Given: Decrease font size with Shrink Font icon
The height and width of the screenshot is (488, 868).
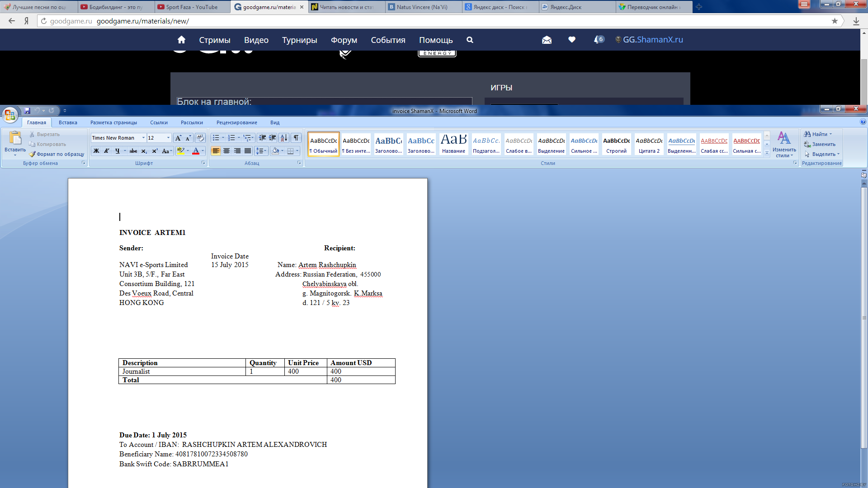Looking at the screenshot, I should (x=188, y=138).
